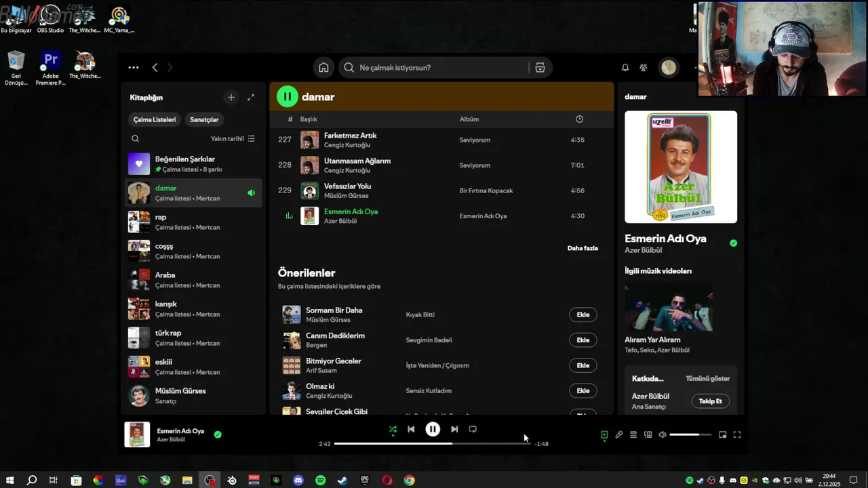Open the türk rap playlist
The image size is (868, 488).
point(193,338)
